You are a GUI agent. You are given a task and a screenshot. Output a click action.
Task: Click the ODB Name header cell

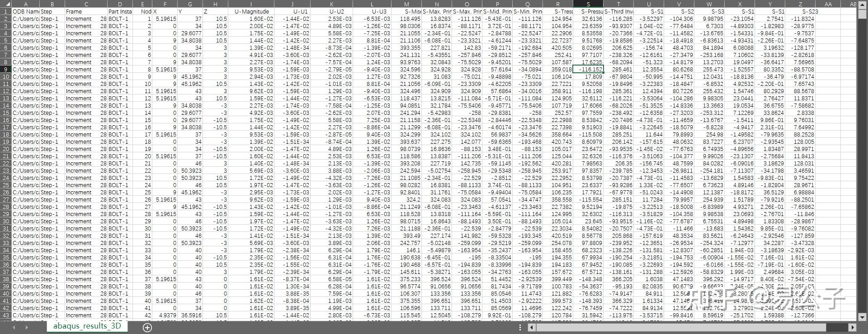[x=26, y=12]
